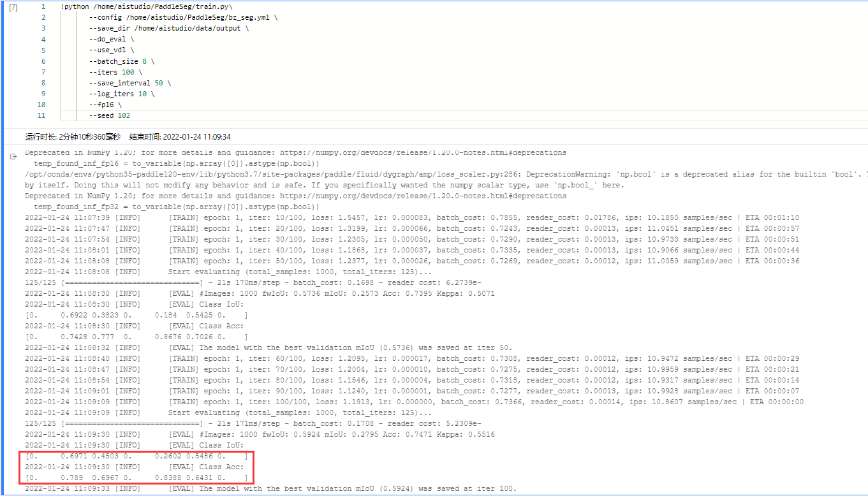Click the EVAL line with mIoU: 0.2795

(x=260, y=434)
